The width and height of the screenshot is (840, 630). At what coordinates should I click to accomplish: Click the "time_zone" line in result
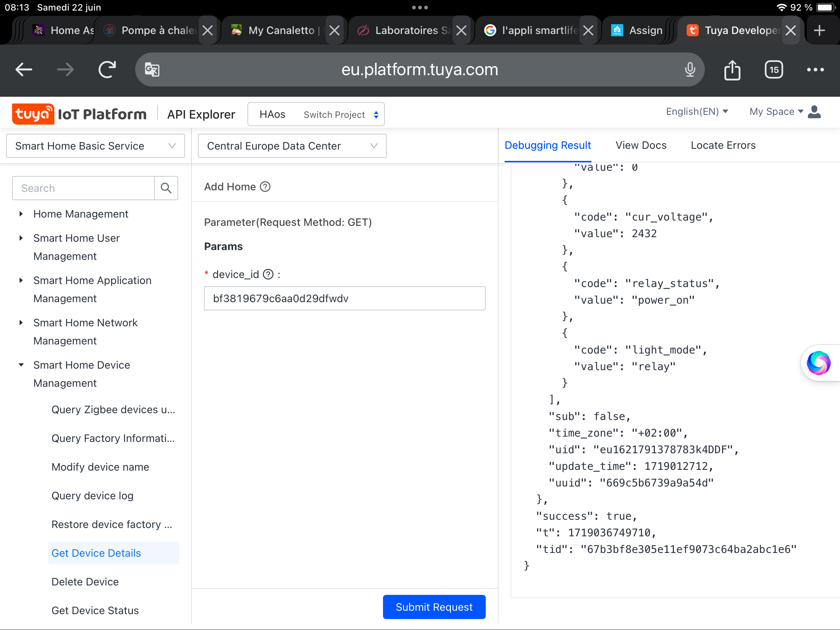click(618, 433)
